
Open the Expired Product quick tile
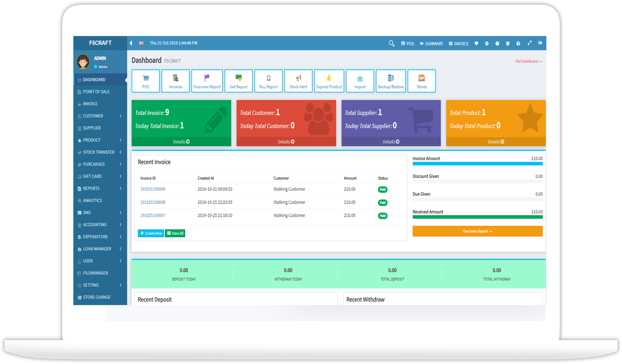(329, 81)
